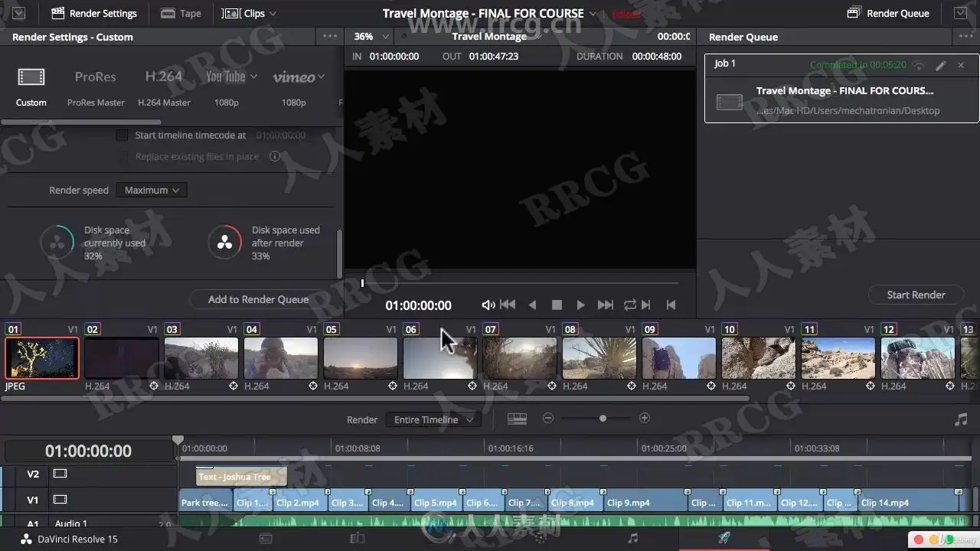Click DaVinci Resolve 15 logo
980x551 pixels.
[x=26, y=539]
